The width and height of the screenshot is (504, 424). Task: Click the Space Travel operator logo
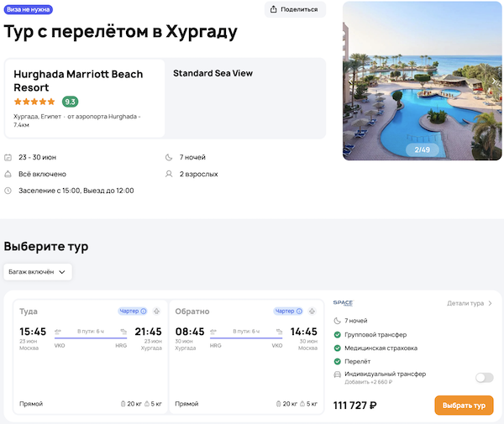click(x=344, y=303)
